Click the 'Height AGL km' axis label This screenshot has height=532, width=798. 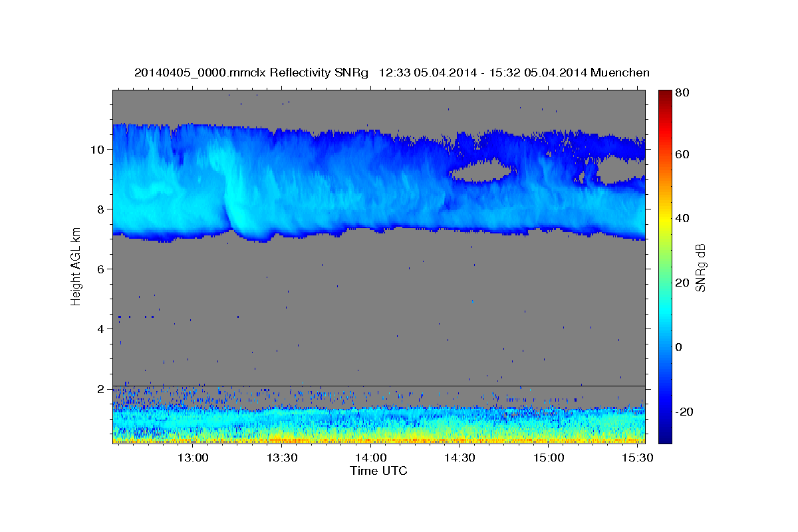click(76, 265)
